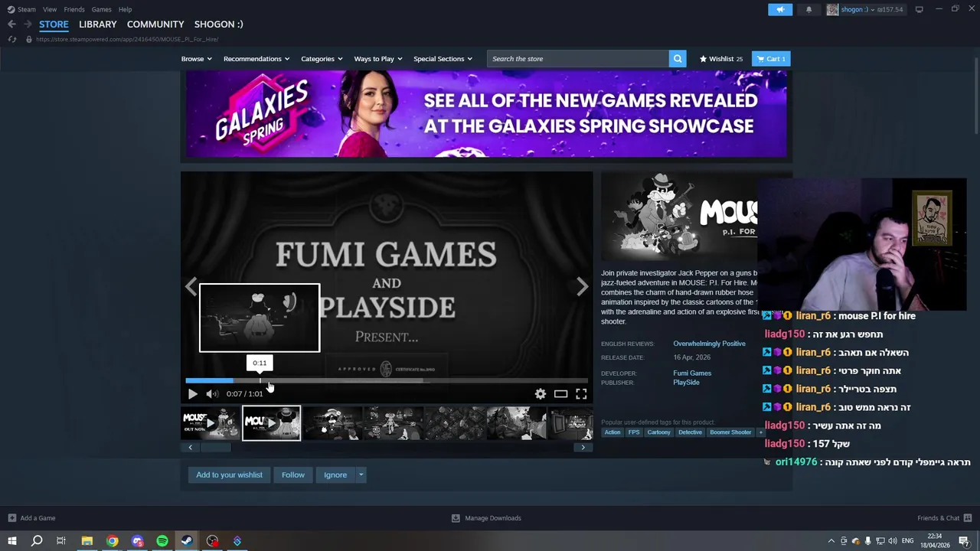Open OBS Studio from the taskbar

click(212, 541)
